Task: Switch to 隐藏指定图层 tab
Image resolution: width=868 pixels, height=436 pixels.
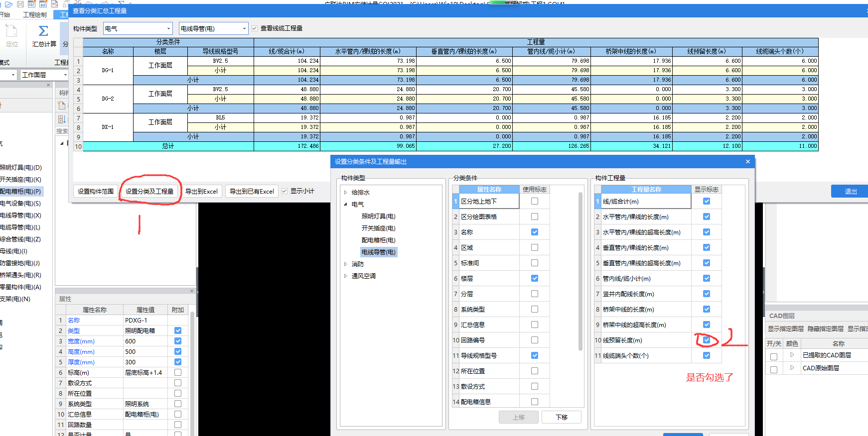Action: click(x=825, y=329)
